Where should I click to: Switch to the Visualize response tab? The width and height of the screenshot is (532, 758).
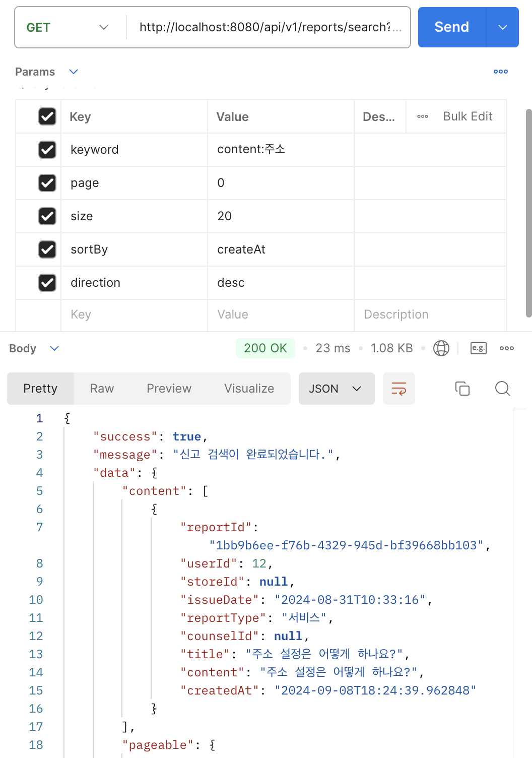coord(249,389)
